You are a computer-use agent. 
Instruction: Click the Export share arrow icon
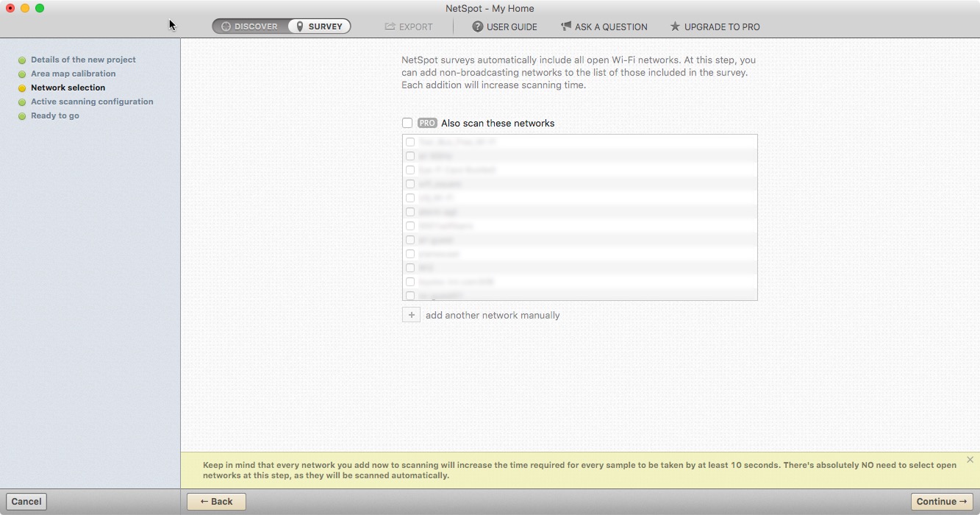point(390,26)
